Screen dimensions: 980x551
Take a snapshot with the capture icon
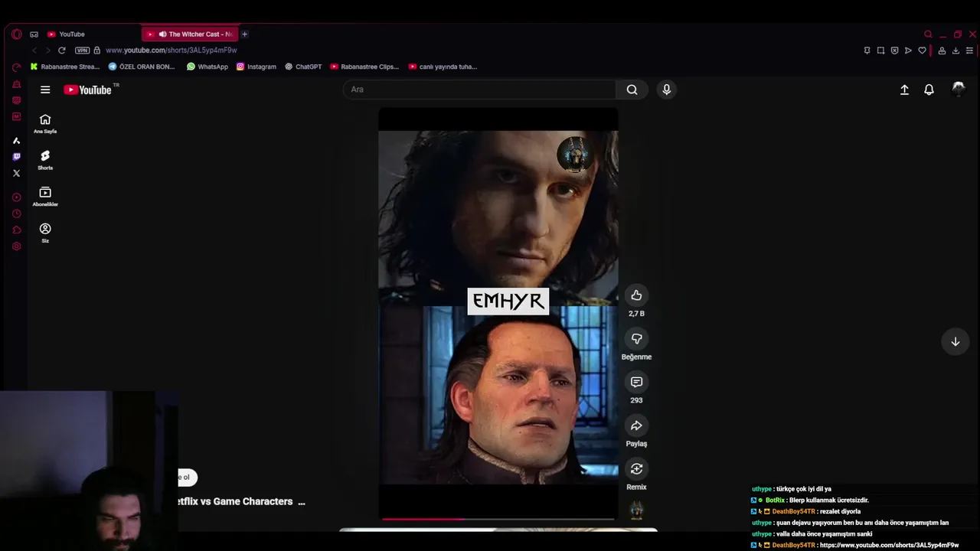(880, 51)
